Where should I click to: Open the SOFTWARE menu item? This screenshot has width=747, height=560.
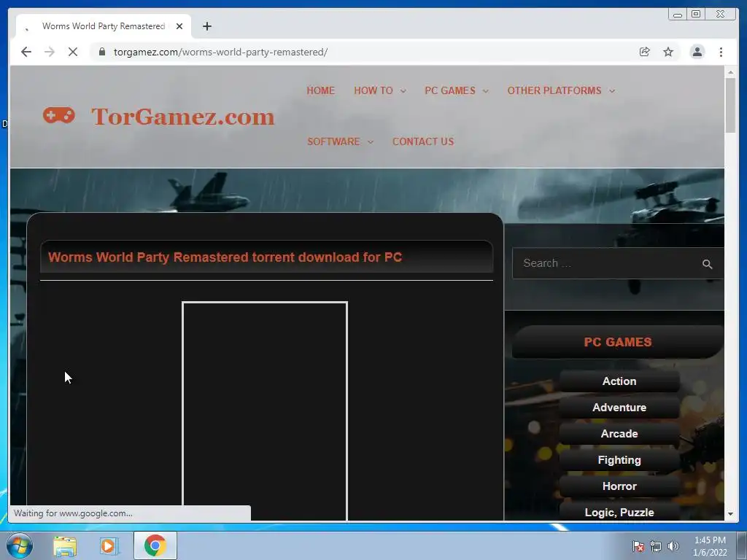(333, 141)
